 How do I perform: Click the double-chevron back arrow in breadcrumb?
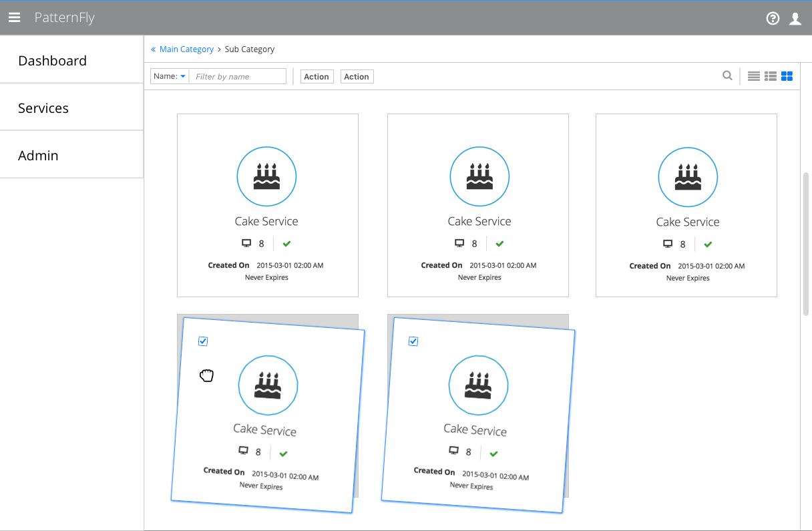[153, 49]
